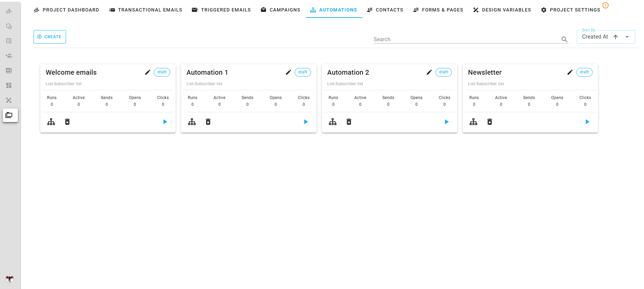Delete Automation 1

point(208,122)
